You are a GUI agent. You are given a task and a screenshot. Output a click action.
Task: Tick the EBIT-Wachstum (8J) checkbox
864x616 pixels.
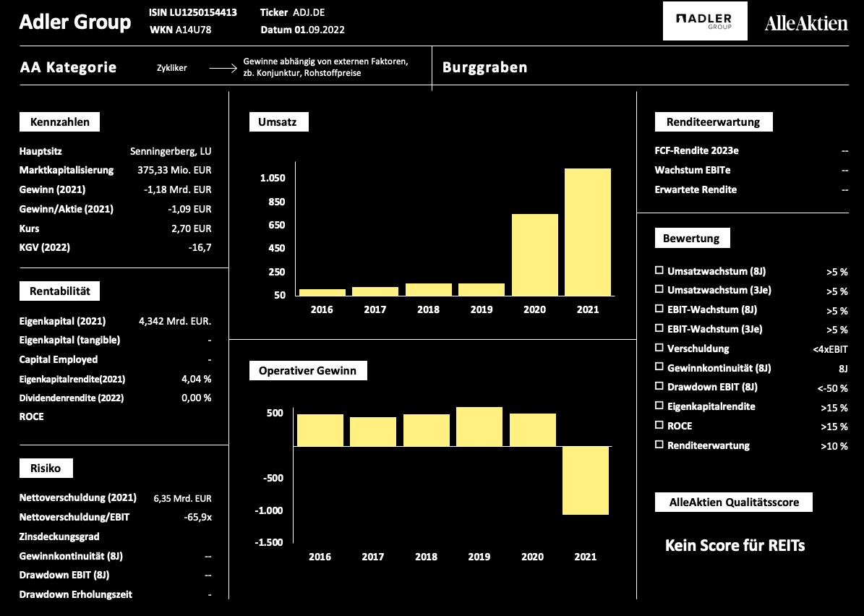[659, 309]
